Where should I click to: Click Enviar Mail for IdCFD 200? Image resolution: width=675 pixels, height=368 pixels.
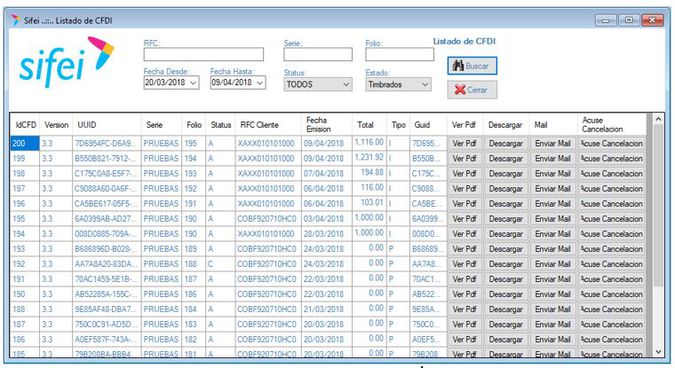point(552,143)
